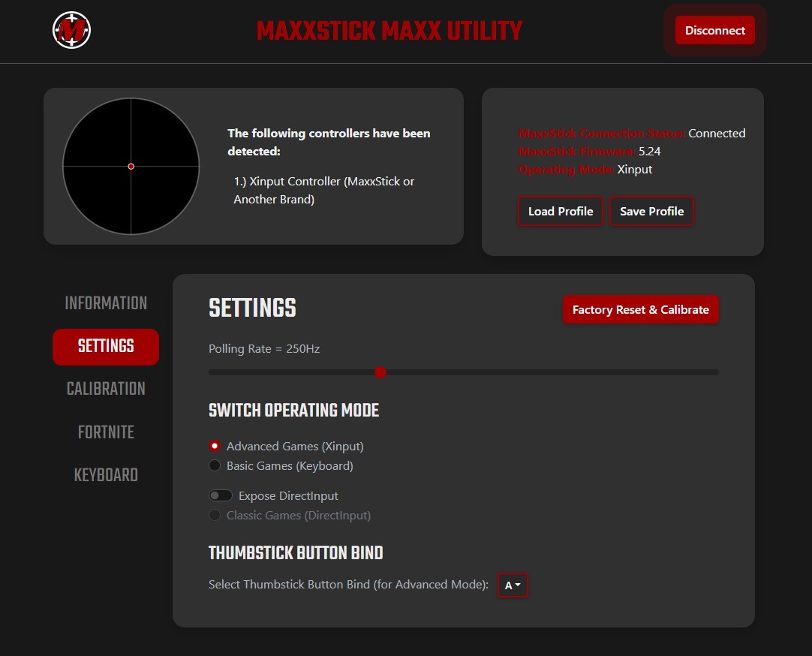Click Save Profile

[x=651, y=211]
